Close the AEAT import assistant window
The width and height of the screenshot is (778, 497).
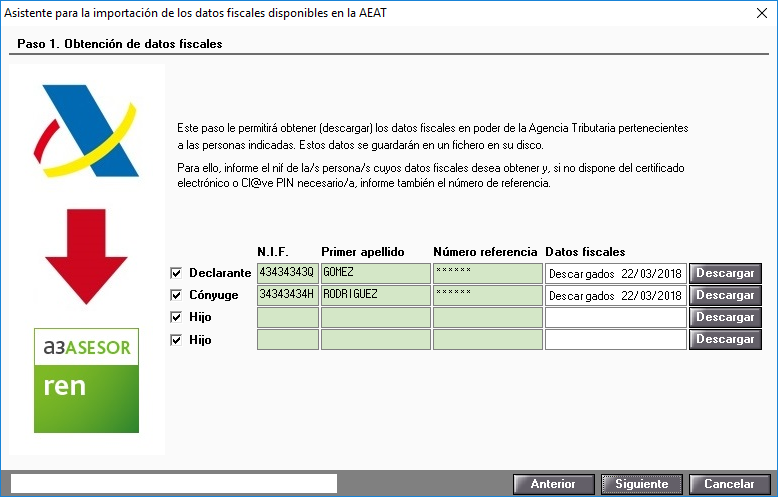[762, 13]
